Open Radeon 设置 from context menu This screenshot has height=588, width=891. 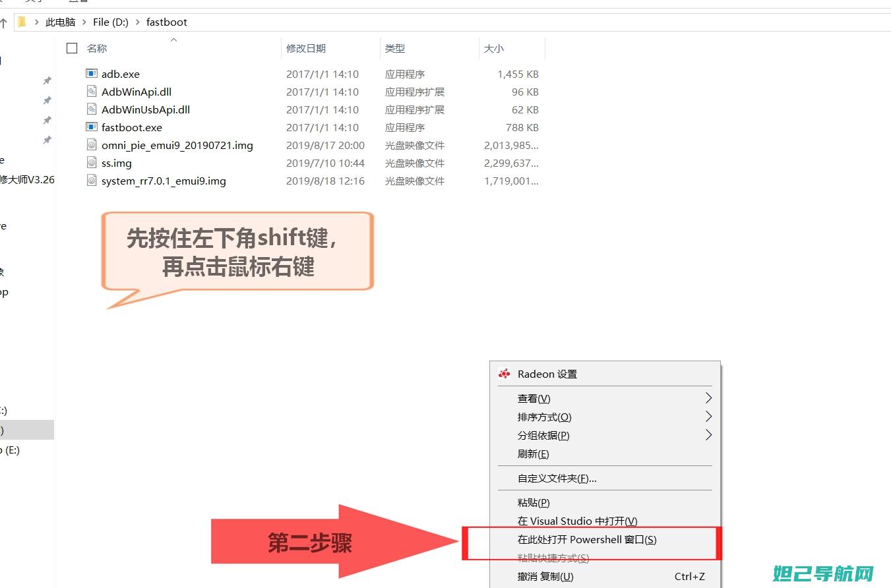[547, 374]
